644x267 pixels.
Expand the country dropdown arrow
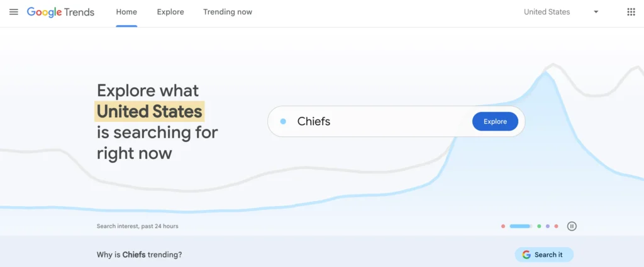pyautogui.click(x=596, y=12)
